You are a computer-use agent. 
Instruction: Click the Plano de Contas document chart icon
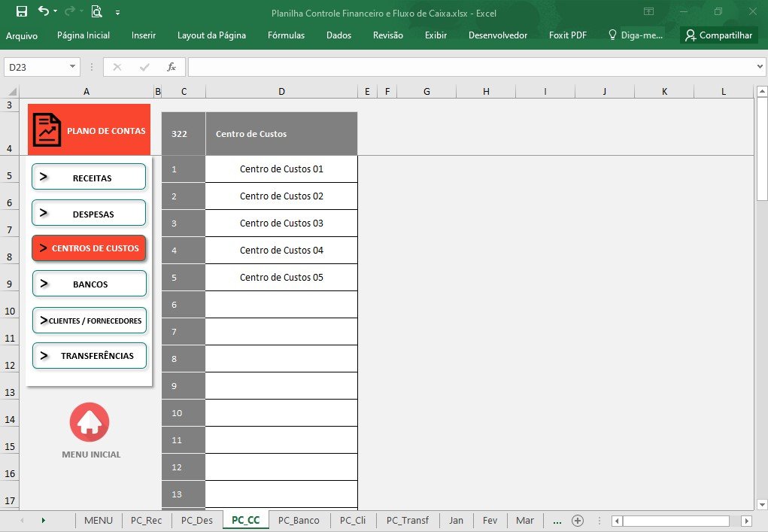(x=47, y=130)
